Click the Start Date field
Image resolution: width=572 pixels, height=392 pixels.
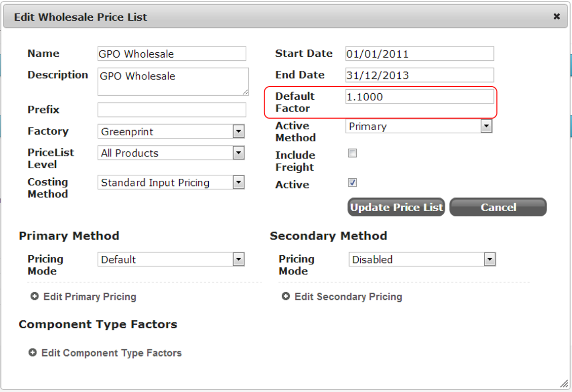420,54
